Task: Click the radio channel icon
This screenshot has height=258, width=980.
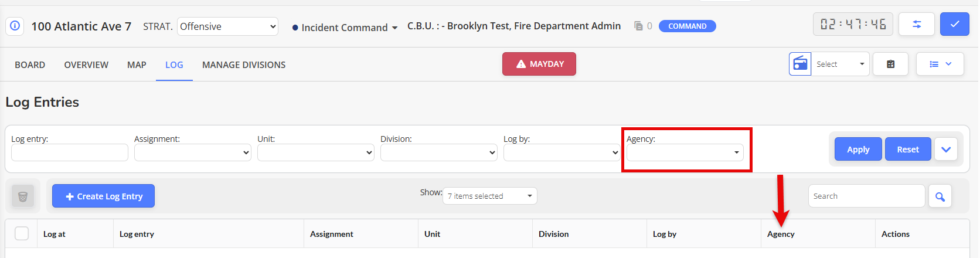Action: [x=800, y=64]
